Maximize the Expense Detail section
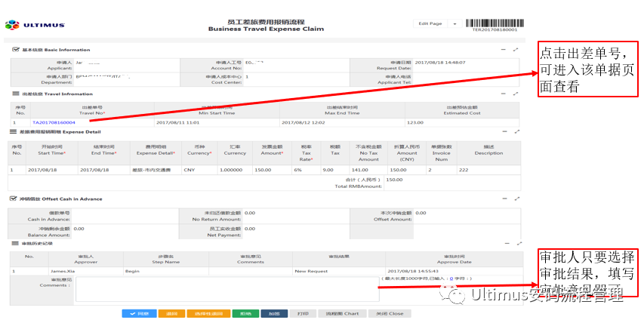The image size is (644, 323). (x=517, y=132)
